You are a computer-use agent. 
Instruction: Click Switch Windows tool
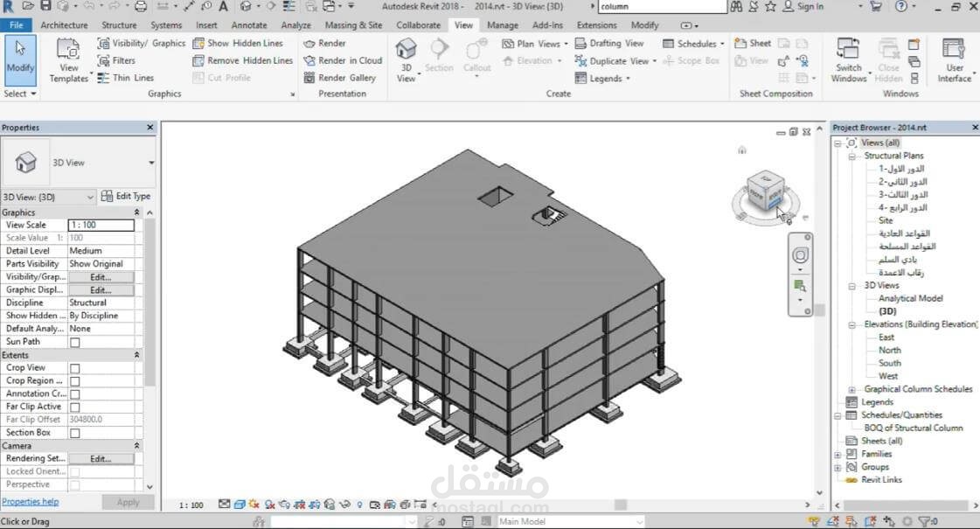(849, 60)
